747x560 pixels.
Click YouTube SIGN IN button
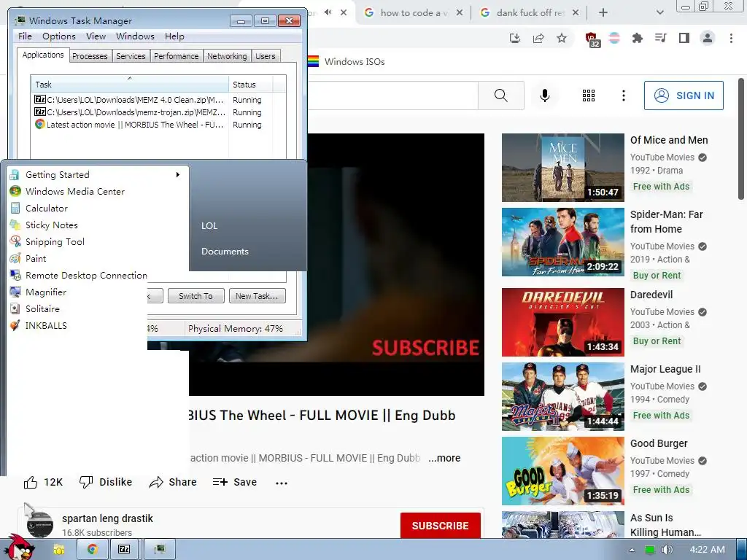pos(684,96)
